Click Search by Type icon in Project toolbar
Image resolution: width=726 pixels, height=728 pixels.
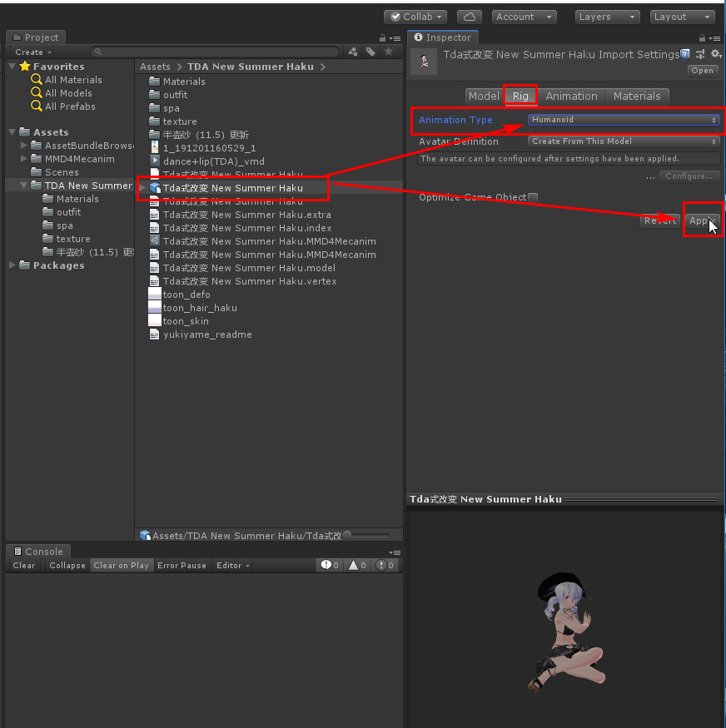pyautogui.click(x=353, y=52)
